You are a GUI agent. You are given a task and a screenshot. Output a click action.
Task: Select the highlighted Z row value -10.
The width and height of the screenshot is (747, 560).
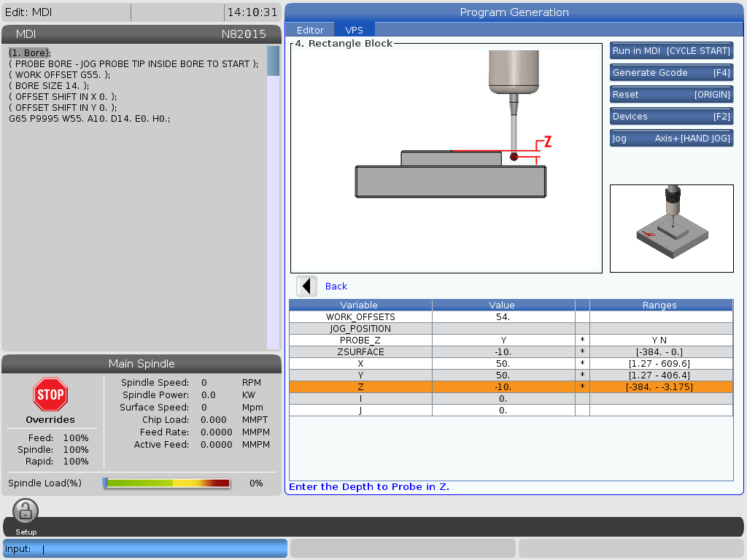503,386
